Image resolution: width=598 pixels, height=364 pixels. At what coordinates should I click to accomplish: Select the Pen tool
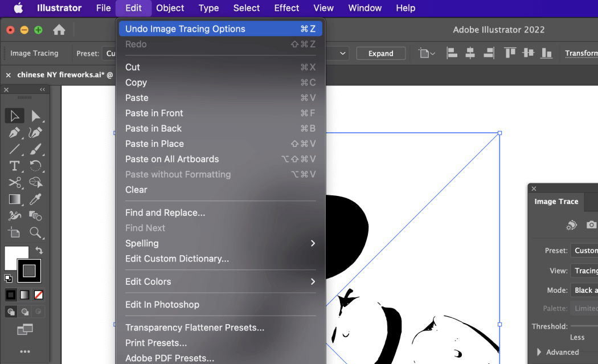[x=14, y=132]
